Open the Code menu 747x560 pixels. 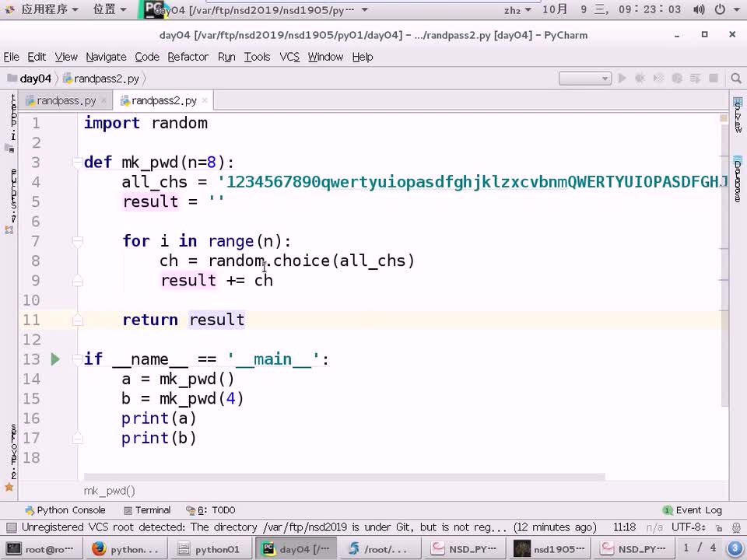147,57
